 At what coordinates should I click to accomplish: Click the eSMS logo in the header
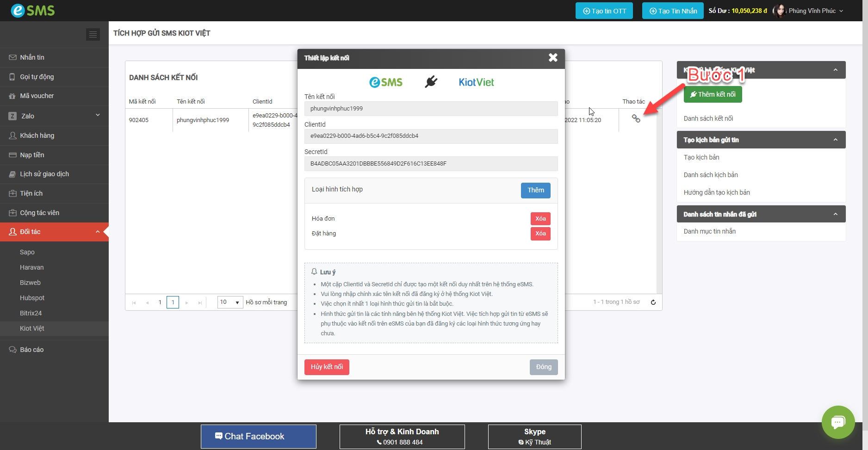pos(33,11)
